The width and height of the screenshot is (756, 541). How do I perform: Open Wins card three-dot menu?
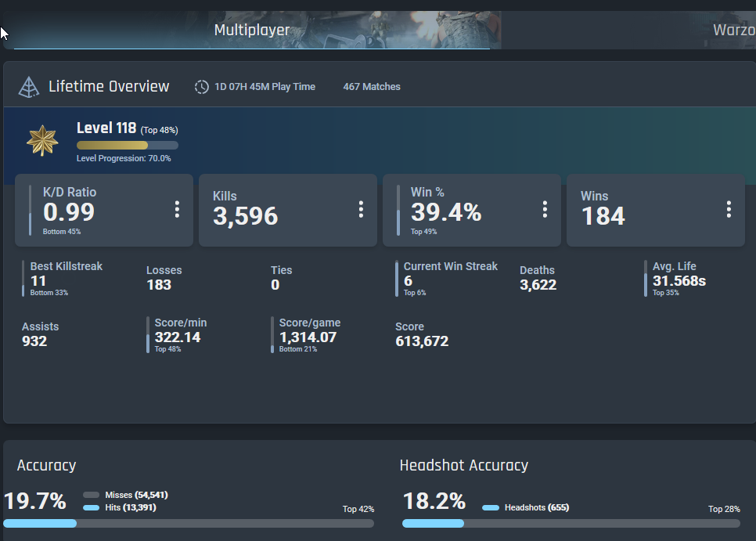pyautogui.click(x=729, y=209)
